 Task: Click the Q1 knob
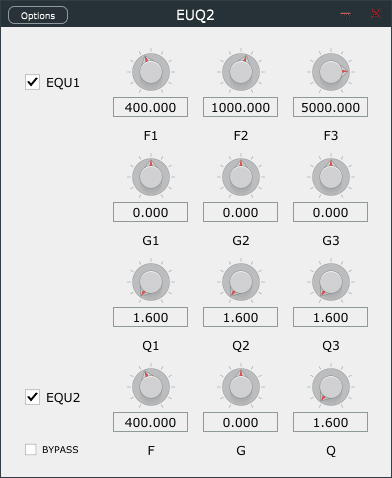(151, 282)
